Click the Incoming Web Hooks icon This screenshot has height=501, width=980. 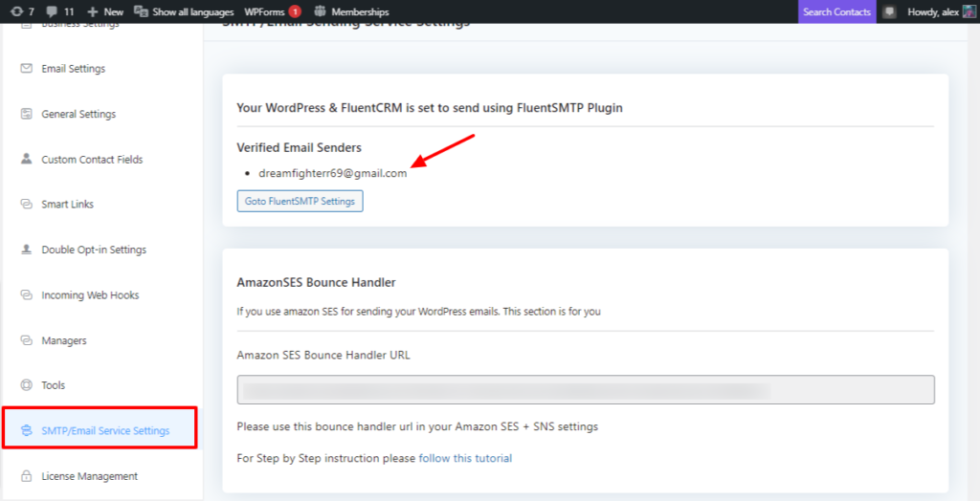point(26,294)
